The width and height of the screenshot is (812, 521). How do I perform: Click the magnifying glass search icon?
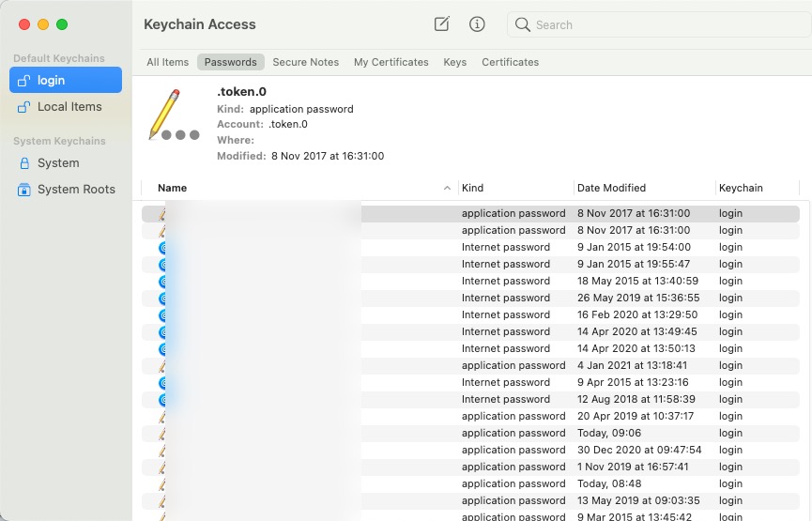[x=523, y=24]
